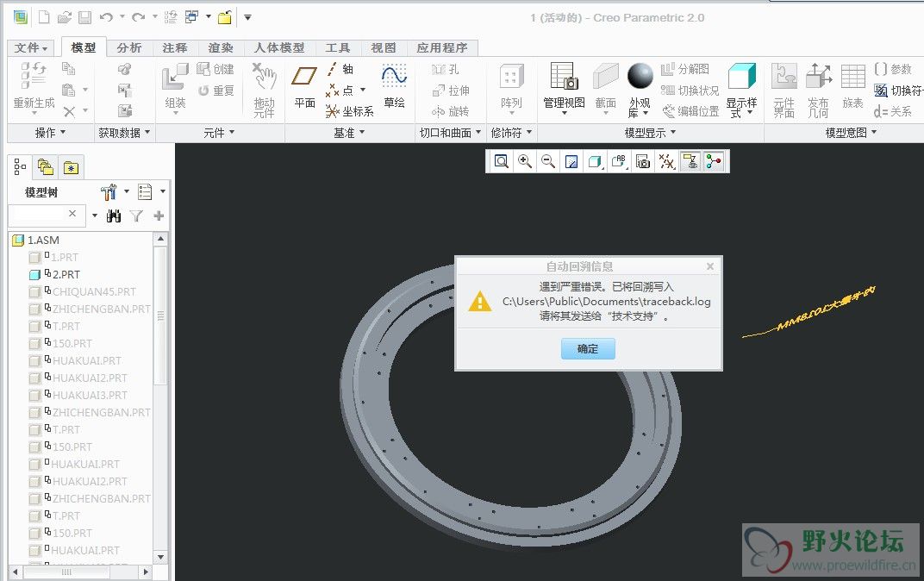Expand the 获取数据 group dropdown
Image resolution: width=924 pixels, height=581 pixels.
tap(124, 133)
